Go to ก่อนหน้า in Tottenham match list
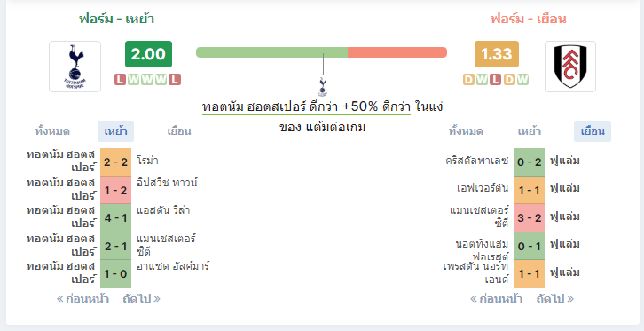 [82, 299]
